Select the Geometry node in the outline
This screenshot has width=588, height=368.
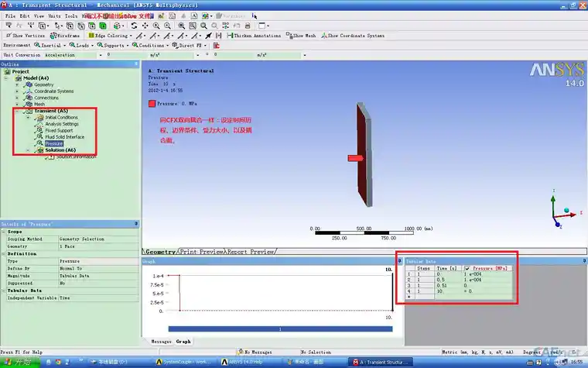coord(43,84)
